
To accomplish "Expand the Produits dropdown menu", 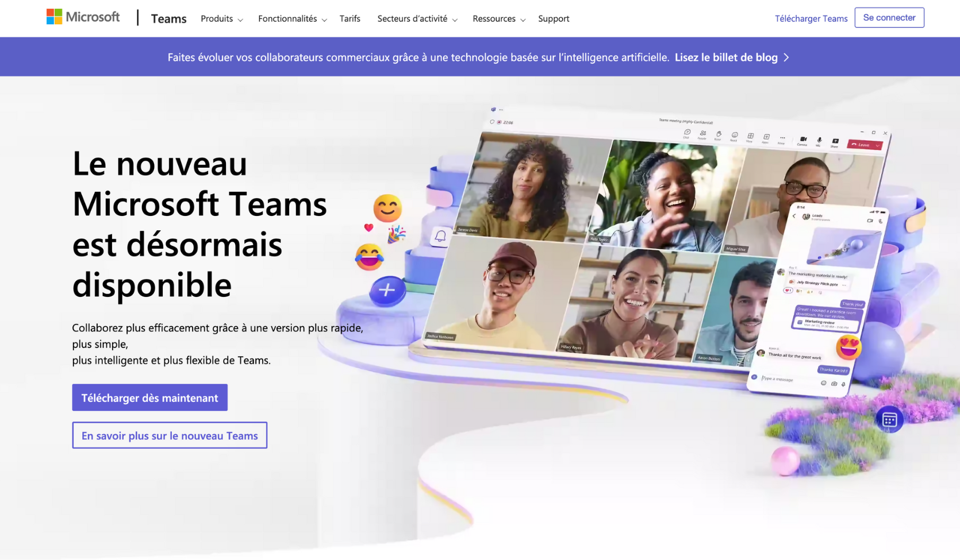I will click(x=222, y=18).
